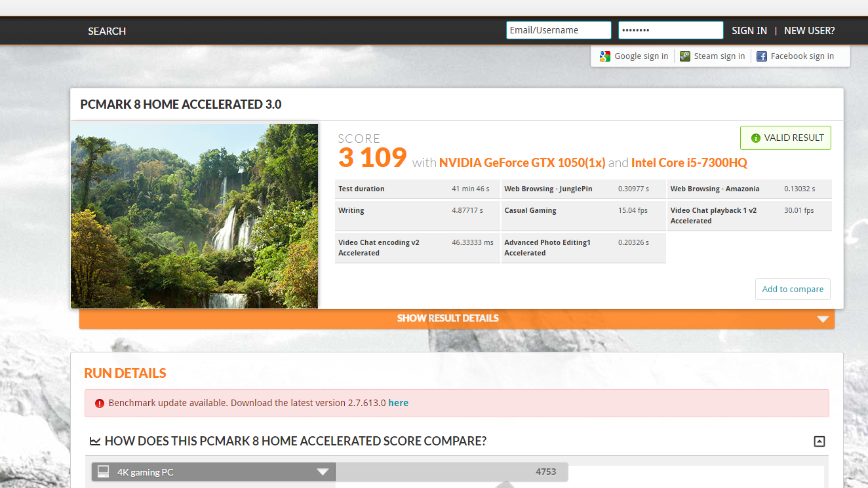Sign in with Steam link
This screenshot has height=488, width=868.
coord(719,56)
